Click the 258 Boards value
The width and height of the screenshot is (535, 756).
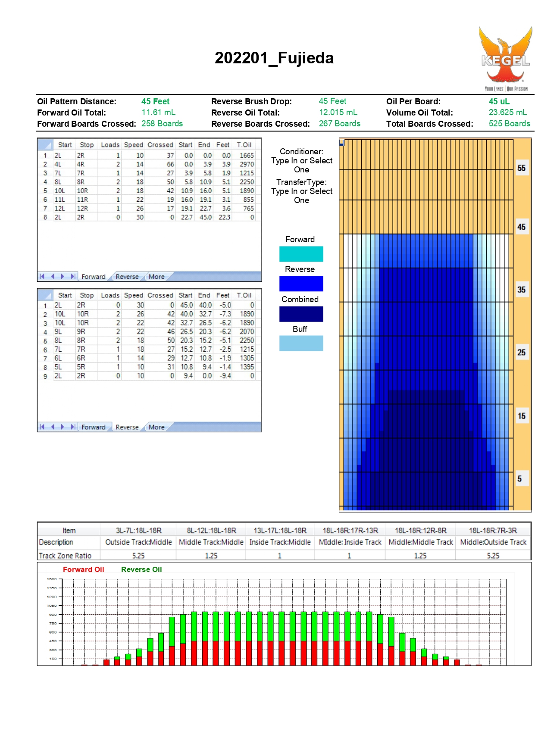point(162,124)
